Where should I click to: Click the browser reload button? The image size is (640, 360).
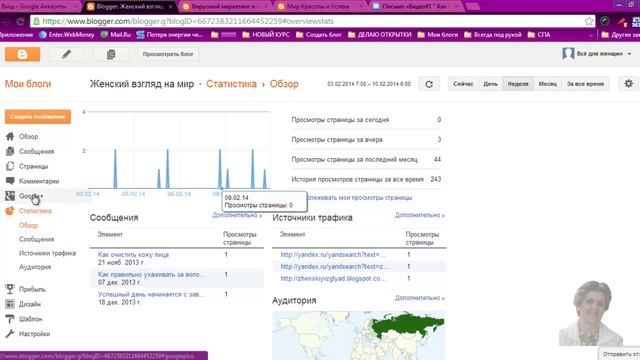tap(20, 21)
